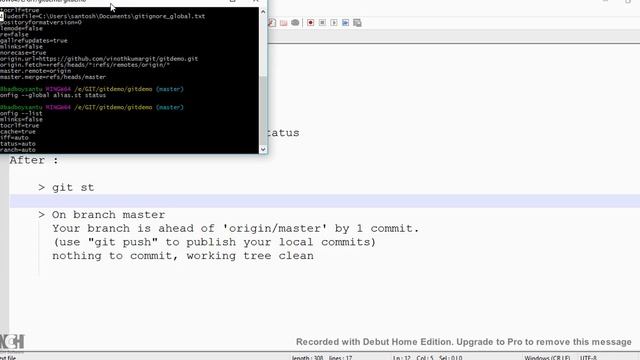Click the 'use "git push"' line
The image size is (640, 360).
214,242
